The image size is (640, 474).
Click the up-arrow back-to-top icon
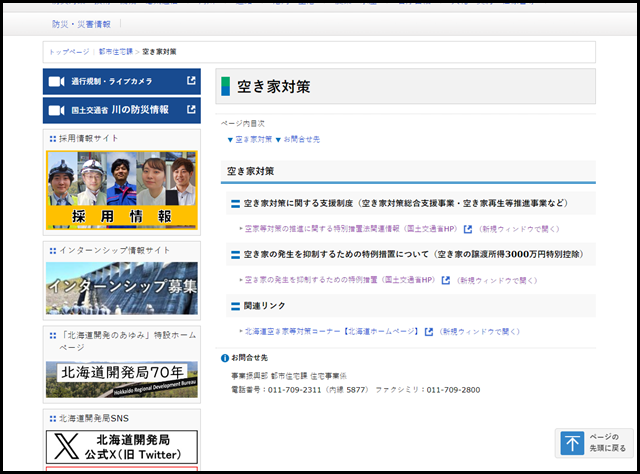point(571,443)
